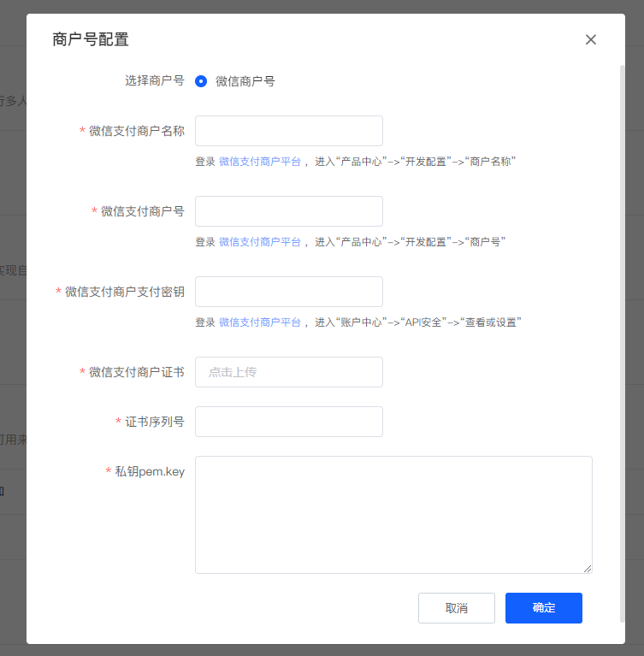The image size is (644, 656).
Task: Focus the 微信支付商户名称 input box
Action: pos(288,131)
